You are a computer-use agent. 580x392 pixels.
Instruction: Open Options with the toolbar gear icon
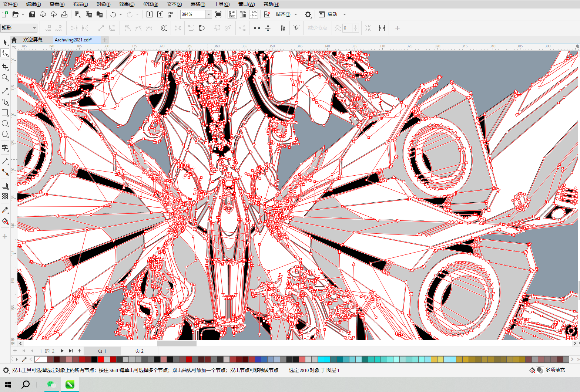(x=308, y=14)
